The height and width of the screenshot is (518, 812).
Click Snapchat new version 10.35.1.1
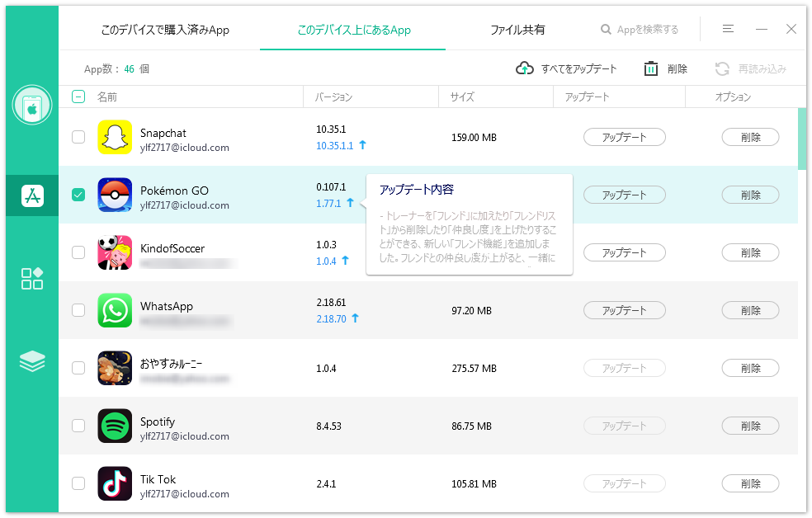(x=334, y=145)
